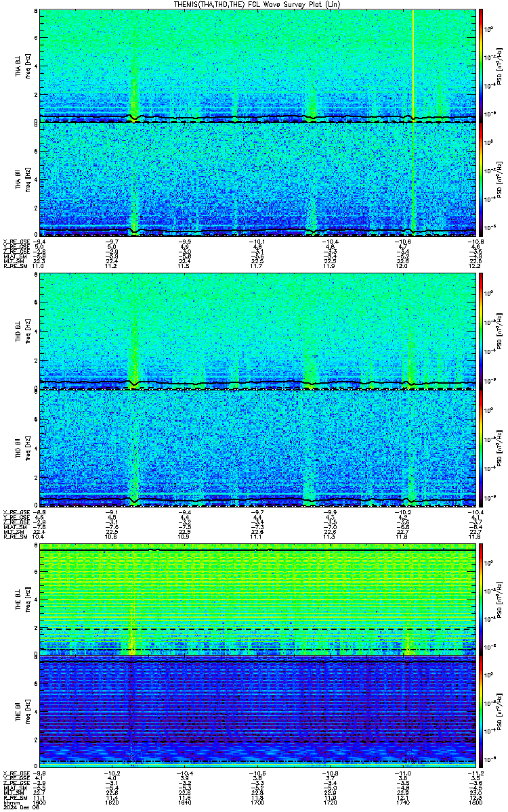Screen dimensions: 508x812
Task: Select the THD B-perpendicular spectrogram panel
Action: point(257,332)
